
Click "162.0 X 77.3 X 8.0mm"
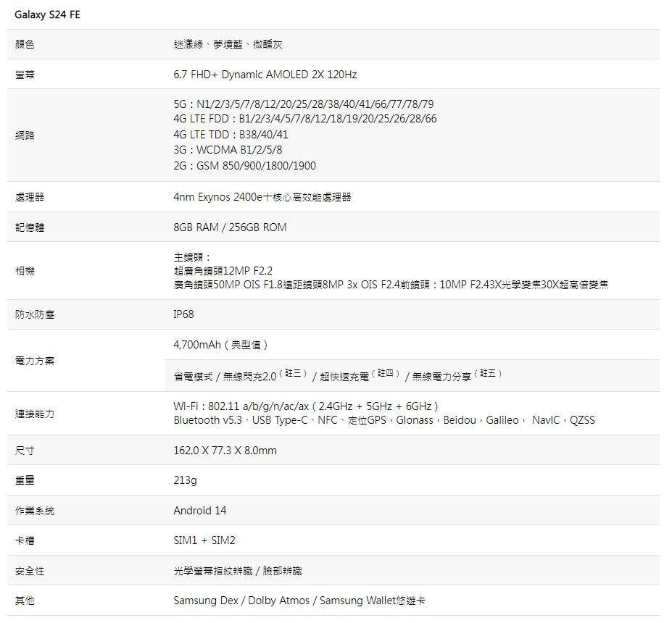(225, 451)
